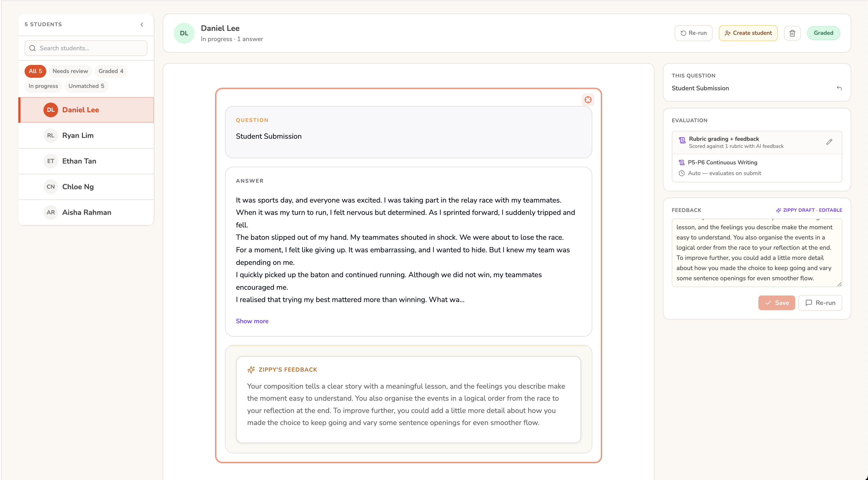Collapse the students sidebar with the chevron
Viewport: 868px width, 480px height.
tap(142, 25)
